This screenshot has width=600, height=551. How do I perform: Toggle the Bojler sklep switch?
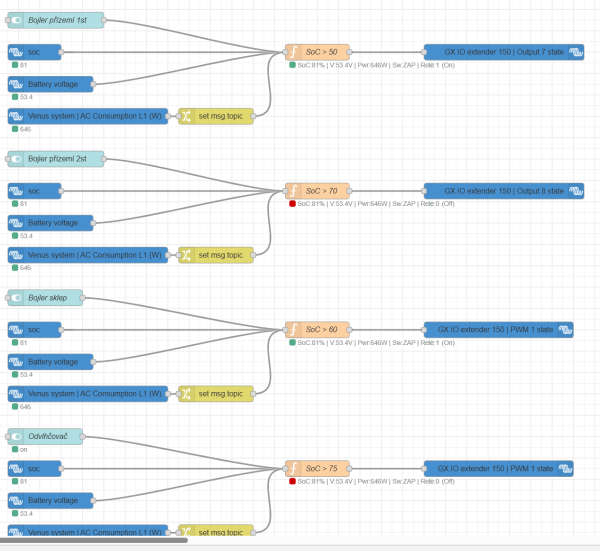[x=16, y=298]
